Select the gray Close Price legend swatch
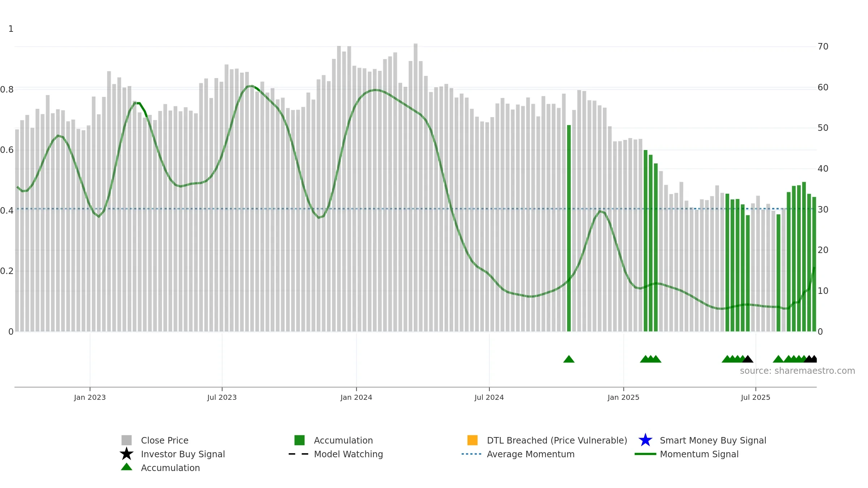 [127, 440]
